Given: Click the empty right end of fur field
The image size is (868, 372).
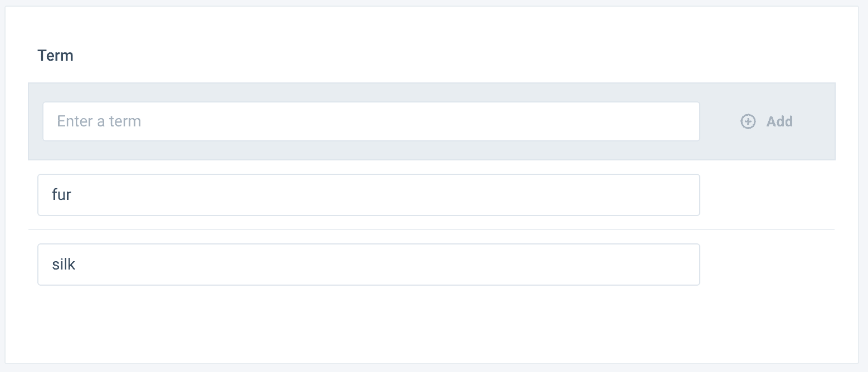Looking at the screenshot, I should point(641,195).
